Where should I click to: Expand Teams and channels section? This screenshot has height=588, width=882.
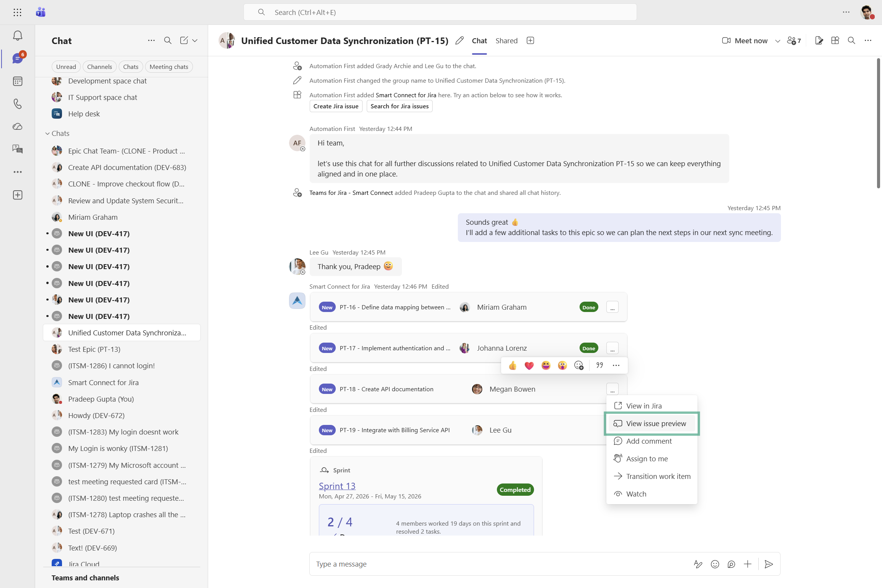85,578
